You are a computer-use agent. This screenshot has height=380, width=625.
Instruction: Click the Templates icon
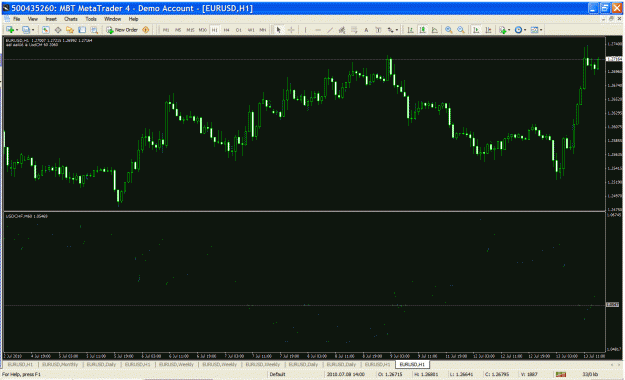tap(534, 30)
